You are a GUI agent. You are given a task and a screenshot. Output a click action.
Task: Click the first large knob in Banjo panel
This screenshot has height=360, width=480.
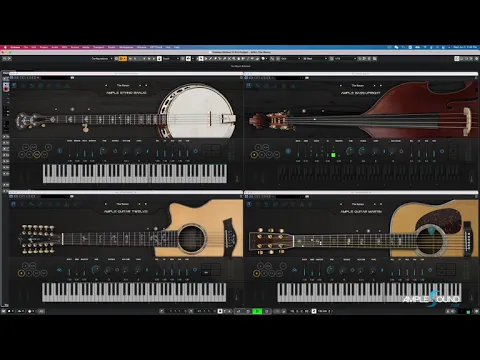click(x=103, y=151)
